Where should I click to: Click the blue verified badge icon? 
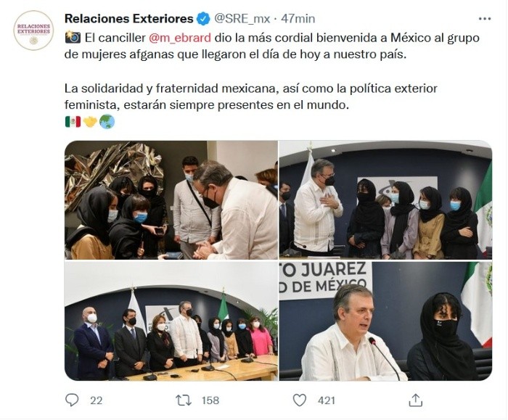(203, 19)
